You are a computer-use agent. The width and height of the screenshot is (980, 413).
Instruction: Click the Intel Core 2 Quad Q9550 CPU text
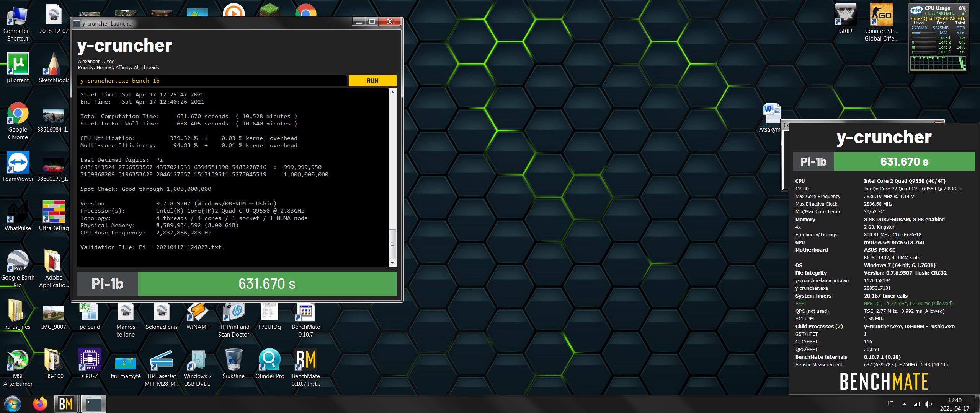tap(905, 181)
